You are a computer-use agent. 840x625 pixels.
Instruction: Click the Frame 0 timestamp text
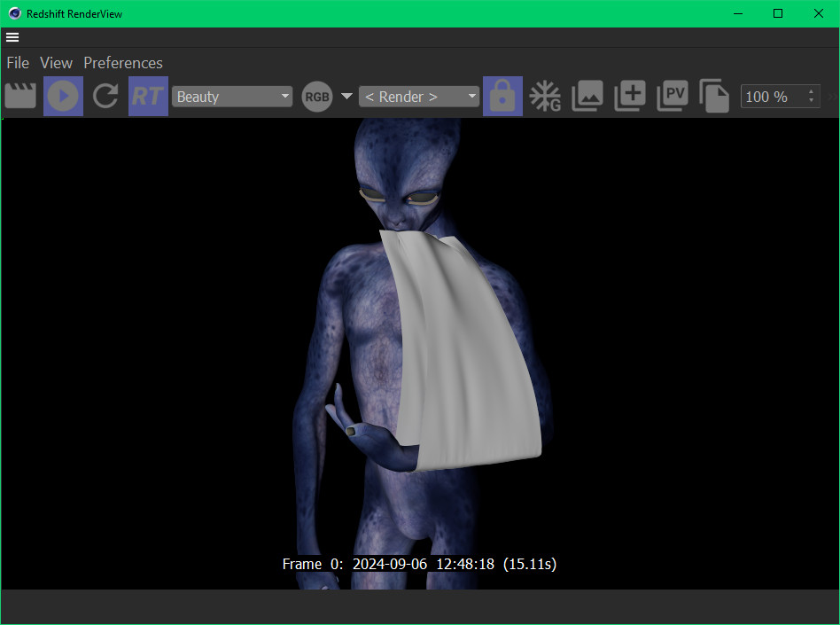click(x=419, y=564)
